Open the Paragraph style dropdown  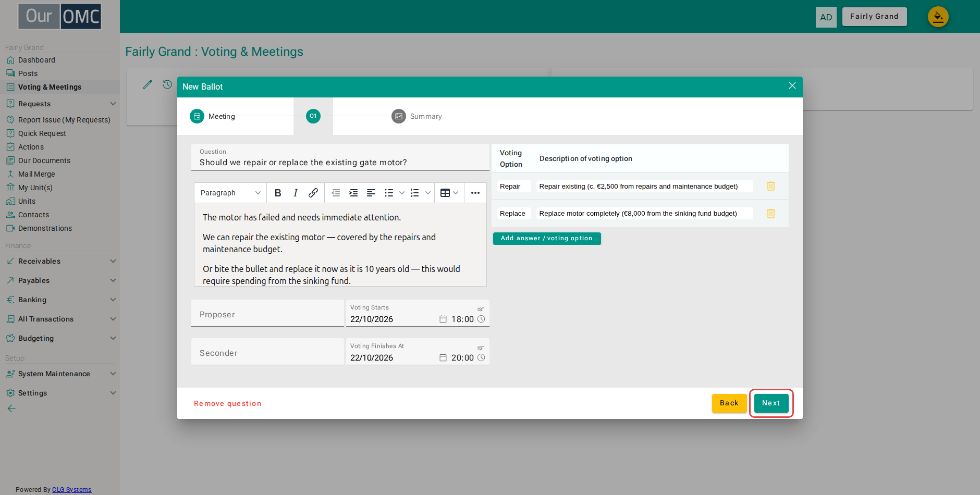(230, 193)
